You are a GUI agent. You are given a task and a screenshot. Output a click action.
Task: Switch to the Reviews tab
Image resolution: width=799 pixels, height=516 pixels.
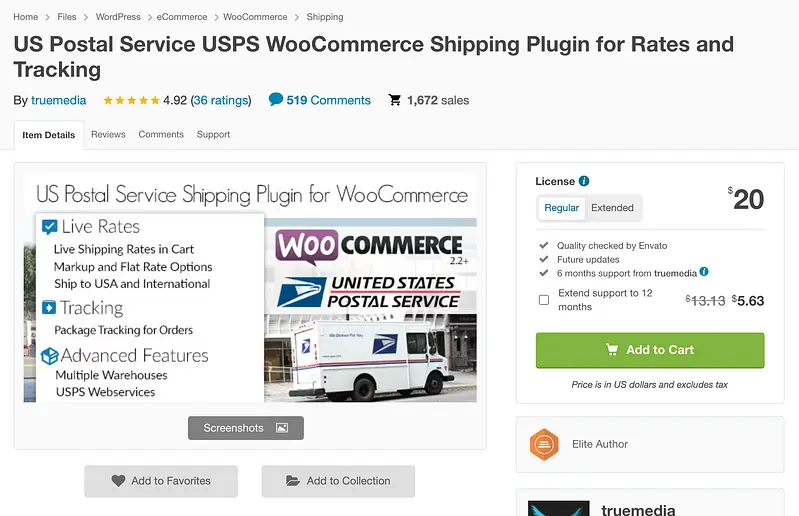[108, 134]
